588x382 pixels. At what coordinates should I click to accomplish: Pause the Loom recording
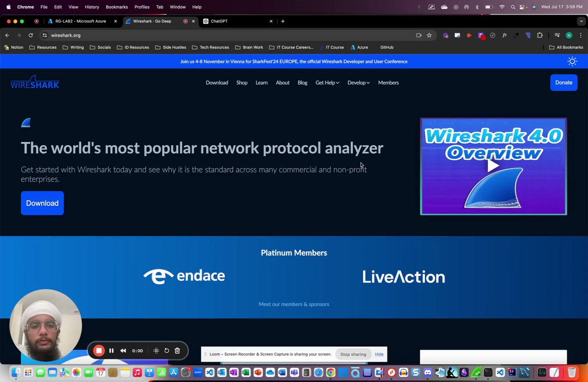[x=111, y=351]
